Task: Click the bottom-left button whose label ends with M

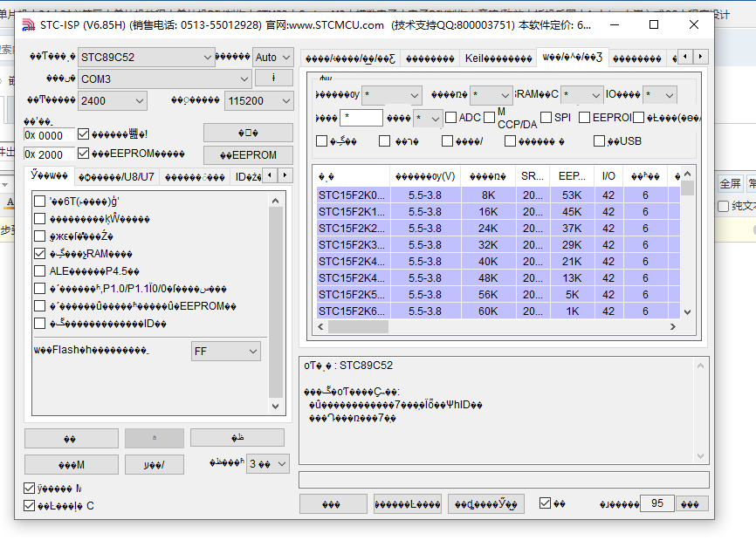Action: [72, 465]
